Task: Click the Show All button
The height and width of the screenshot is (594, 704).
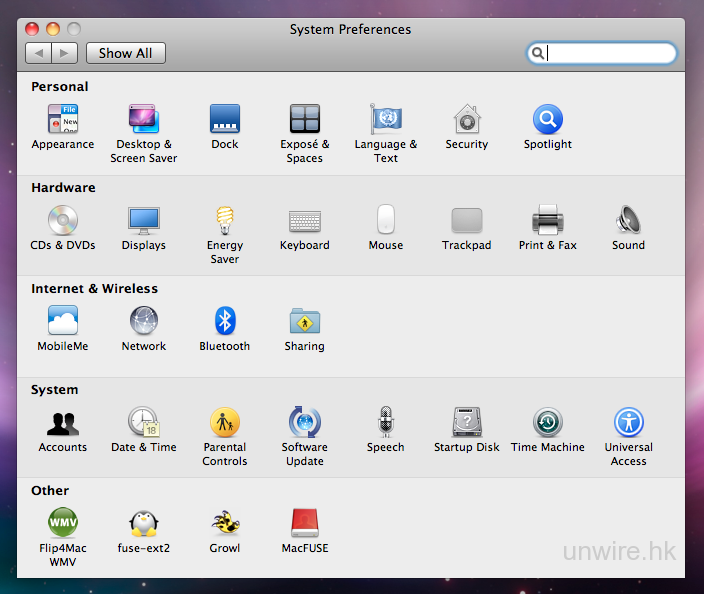Action: (125, 53)
